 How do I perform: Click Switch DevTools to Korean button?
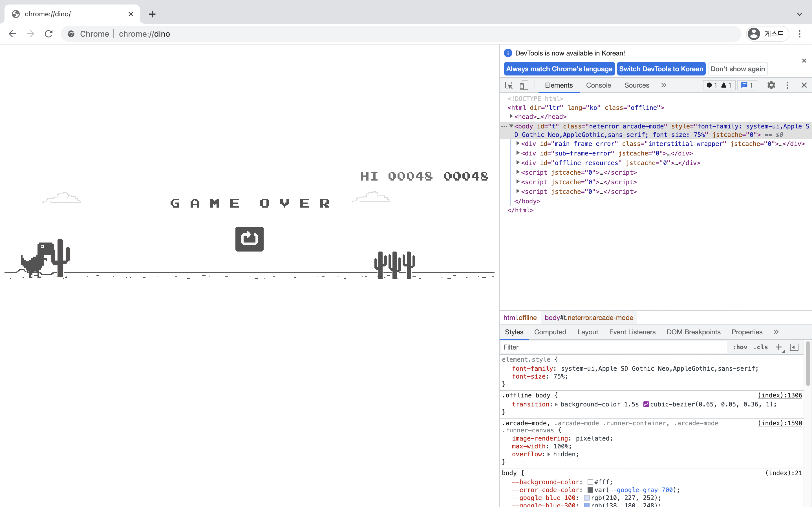click(661, 69)
